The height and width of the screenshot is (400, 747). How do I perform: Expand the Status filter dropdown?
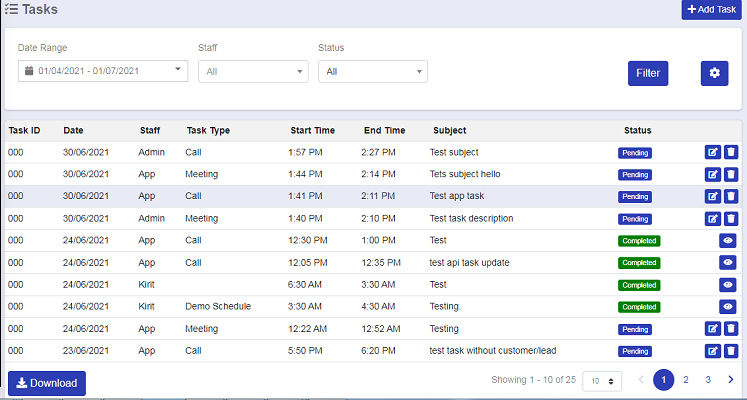[x=372, y=71]
